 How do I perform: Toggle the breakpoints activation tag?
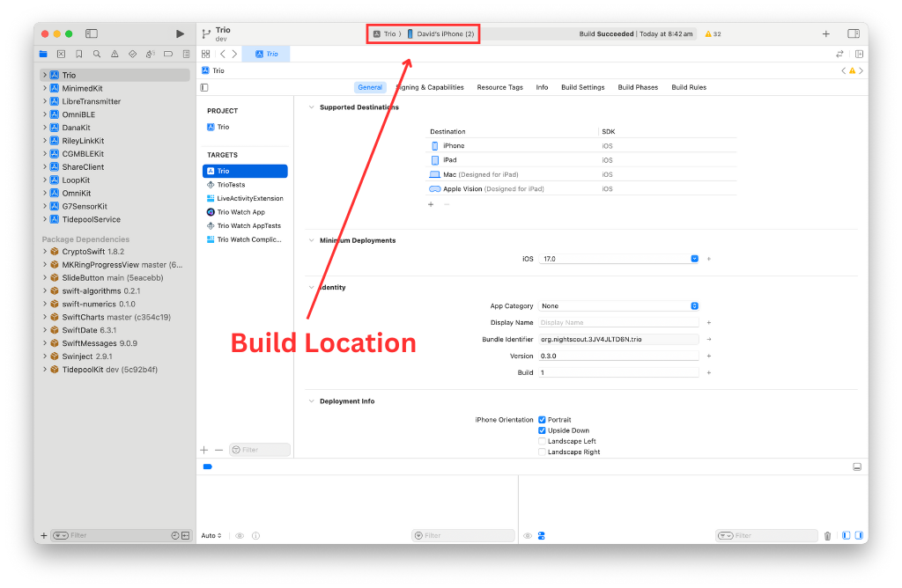tap(208, 467)
